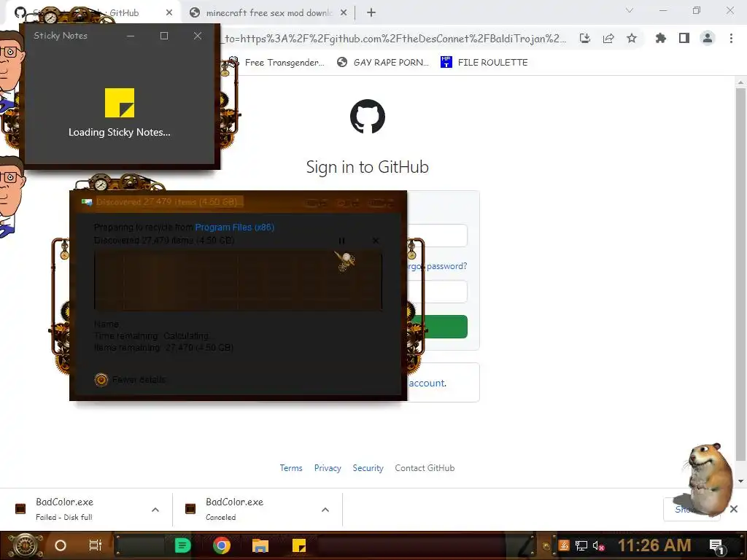Click the page scrollbar down arrow
Viewport: 747px width, 560px height.
click(740, 481)
